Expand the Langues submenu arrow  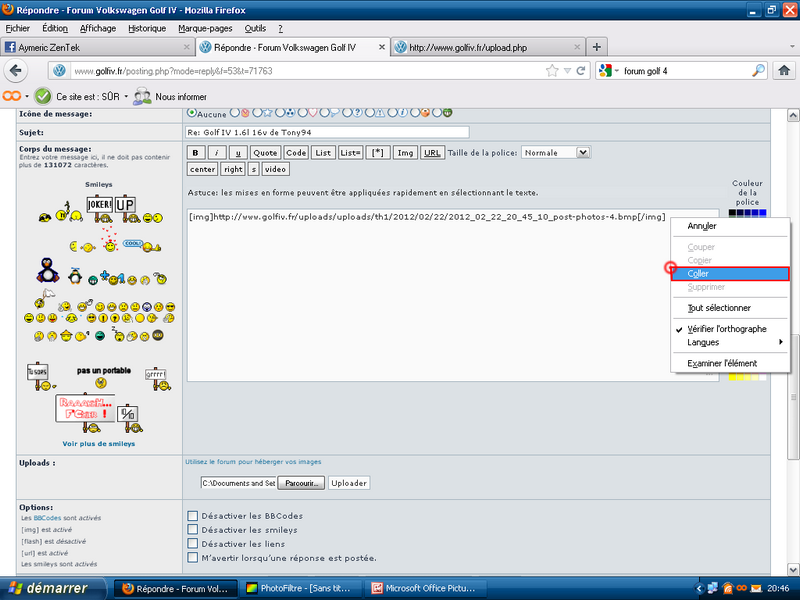coord(781,342)
